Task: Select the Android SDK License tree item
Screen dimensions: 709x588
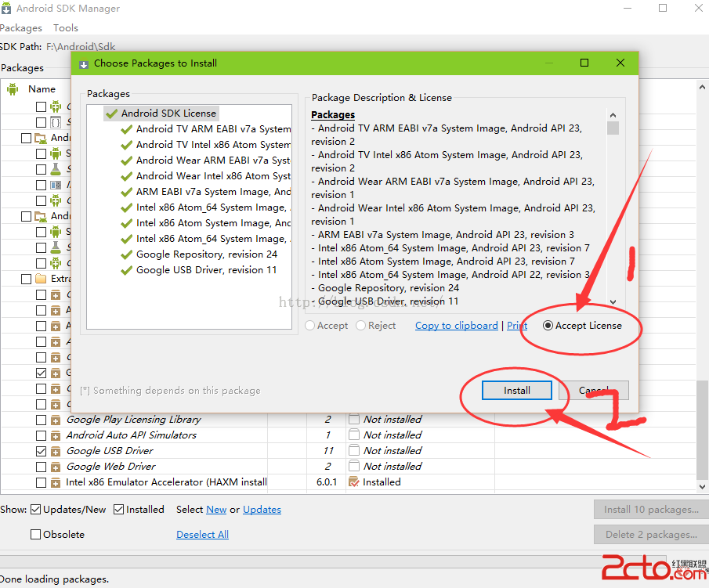Action: [x=168, y=114]
